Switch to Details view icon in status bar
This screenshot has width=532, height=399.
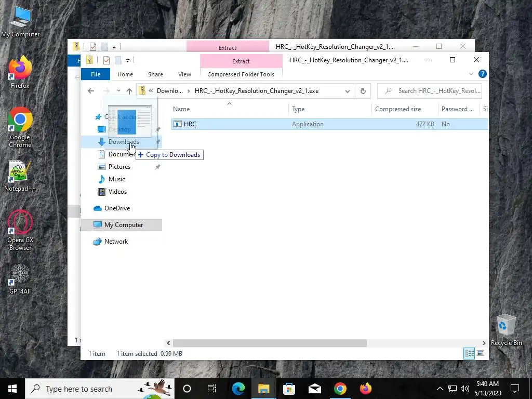(x=469, y=353)
